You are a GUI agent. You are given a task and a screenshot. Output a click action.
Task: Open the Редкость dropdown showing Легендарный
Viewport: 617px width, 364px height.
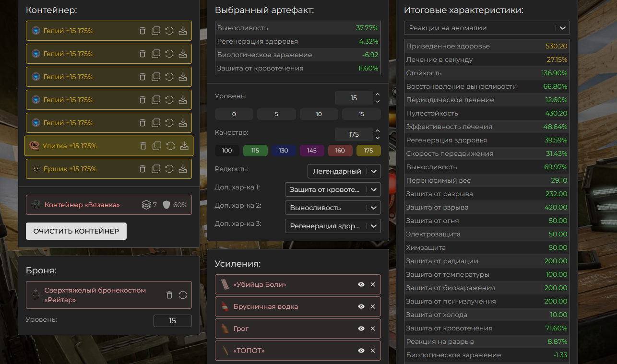[x=344, y=171]
